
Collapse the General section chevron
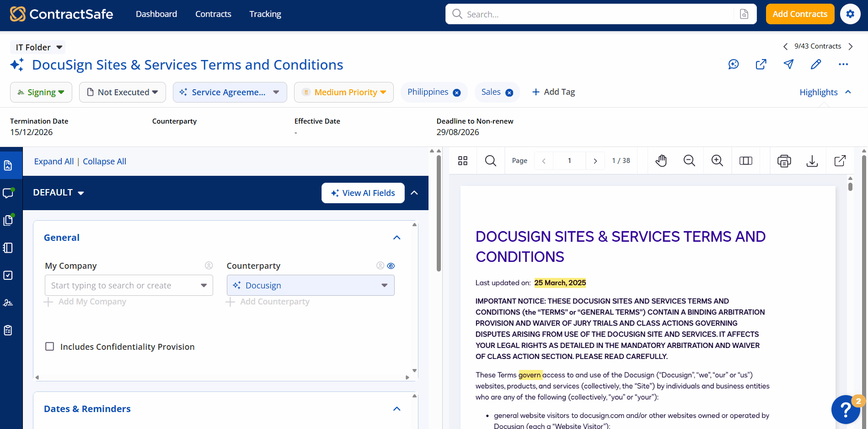[397, 238]
